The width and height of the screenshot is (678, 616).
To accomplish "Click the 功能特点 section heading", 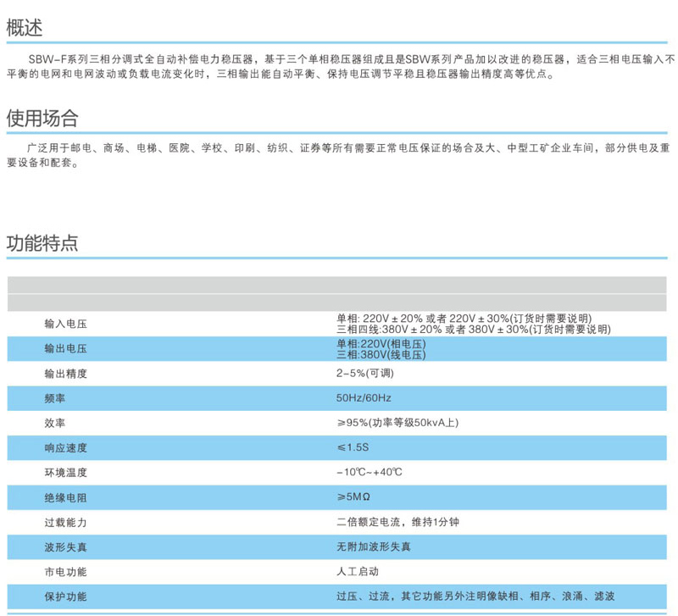I will point(42,243).
